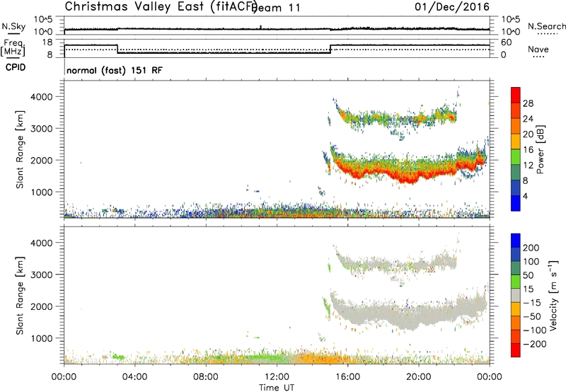
Task: Select the N.Sky legend label
Action: point(13,26)
